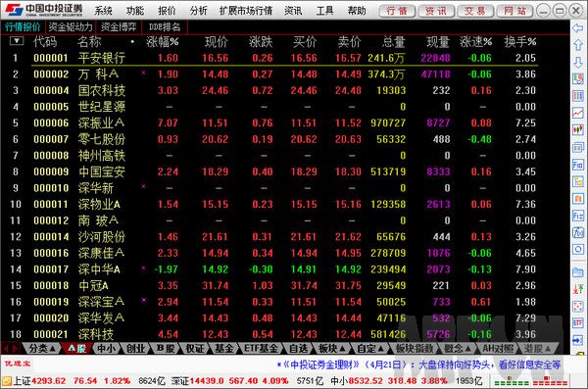
Task: Click the 资讯 button in title bar
Action: [435, 11]
